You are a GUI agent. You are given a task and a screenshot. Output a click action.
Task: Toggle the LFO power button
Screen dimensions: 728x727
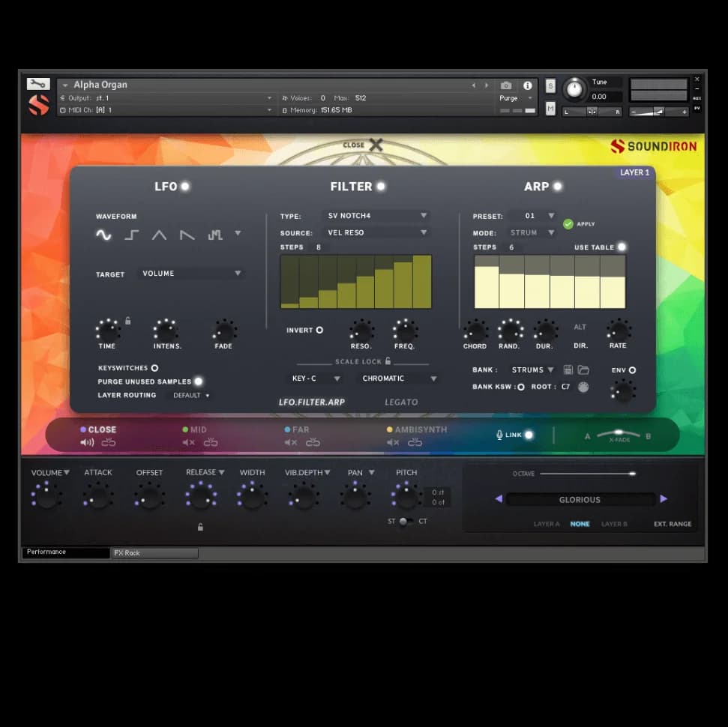click(184, 187)
